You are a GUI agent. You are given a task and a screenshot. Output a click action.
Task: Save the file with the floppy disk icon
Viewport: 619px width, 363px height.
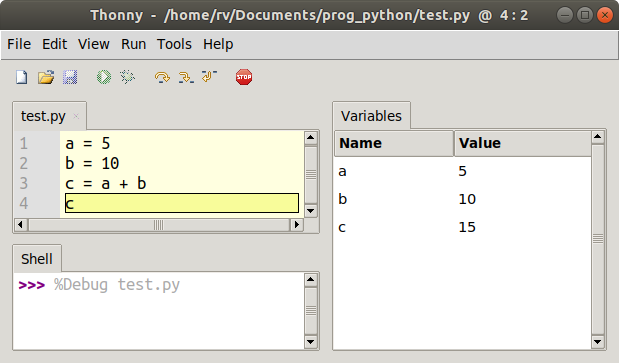pyautogui.click(x=70, y=77)
